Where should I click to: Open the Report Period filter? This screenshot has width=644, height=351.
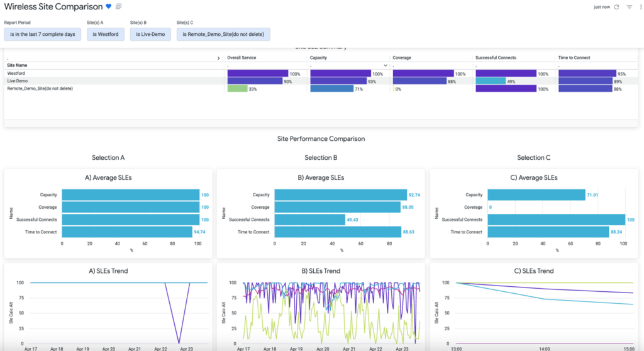pos(43,34)
